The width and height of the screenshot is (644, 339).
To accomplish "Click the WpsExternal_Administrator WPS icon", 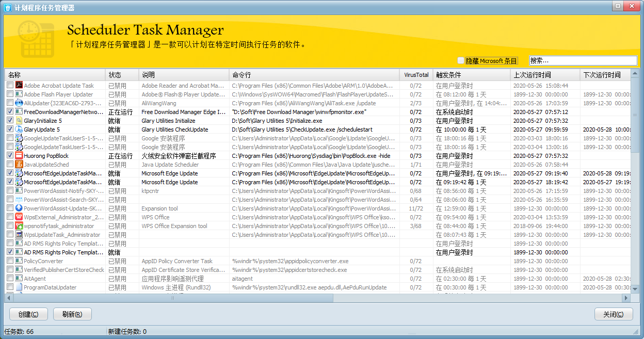I will (19, 217).
